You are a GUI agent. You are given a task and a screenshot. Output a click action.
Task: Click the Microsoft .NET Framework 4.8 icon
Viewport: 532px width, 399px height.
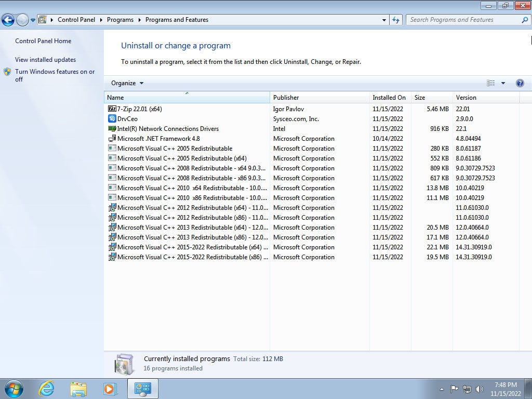[x=112, y=138]
